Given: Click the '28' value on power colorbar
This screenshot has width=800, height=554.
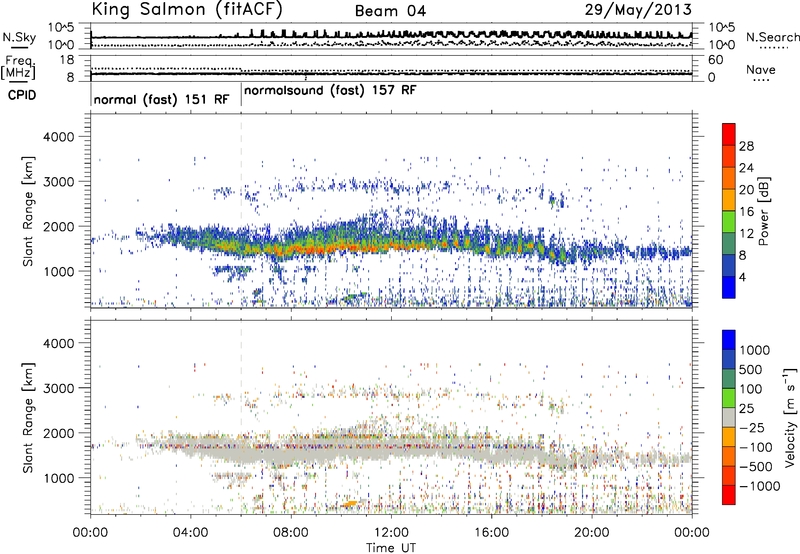Looking at the screenshot, I should [746, 146].
